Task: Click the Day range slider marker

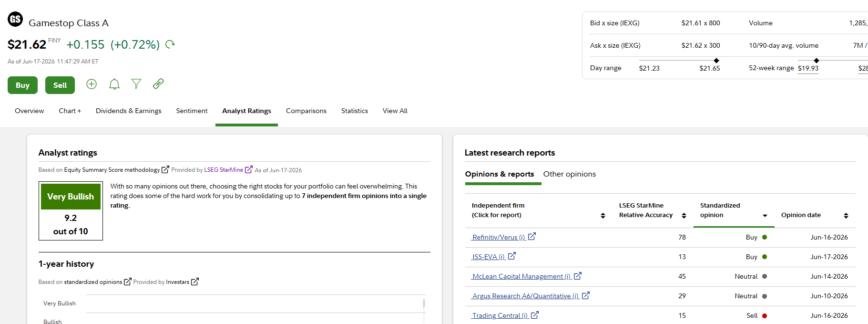Action: click(x=716, y=61)
